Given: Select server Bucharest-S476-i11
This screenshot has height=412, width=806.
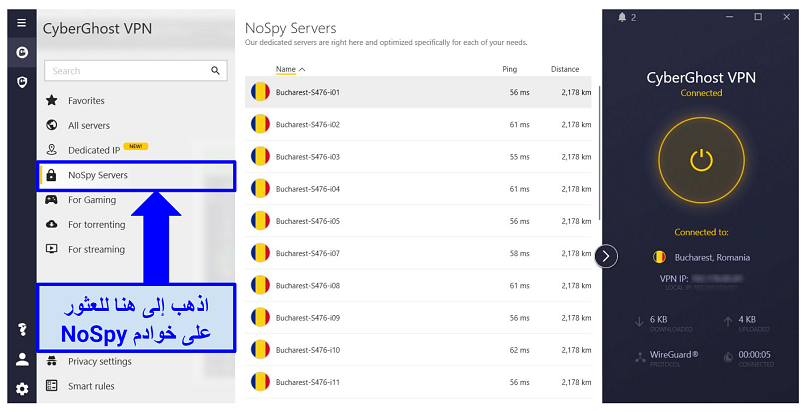Looking at the screenshot, I should (418, 382).
